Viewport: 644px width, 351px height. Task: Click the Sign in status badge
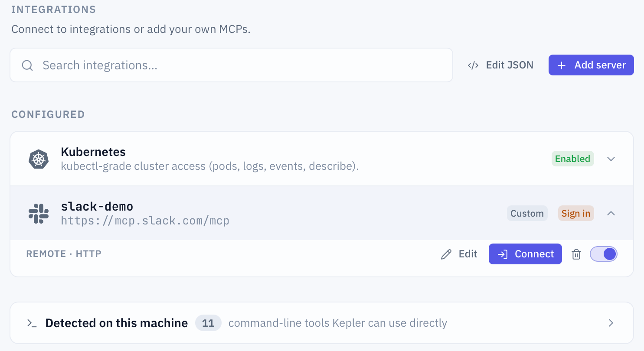pos(576,213)
